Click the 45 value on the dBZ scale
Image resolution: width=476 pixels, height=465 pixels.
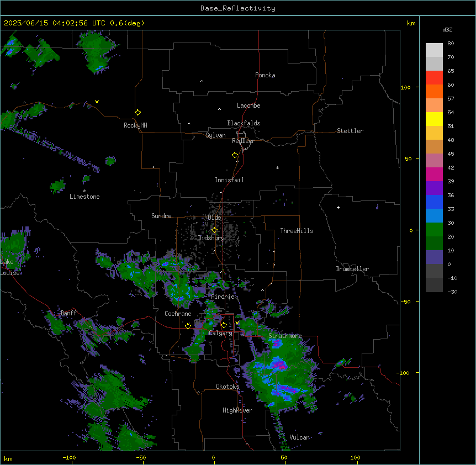[x=451, y=154]
